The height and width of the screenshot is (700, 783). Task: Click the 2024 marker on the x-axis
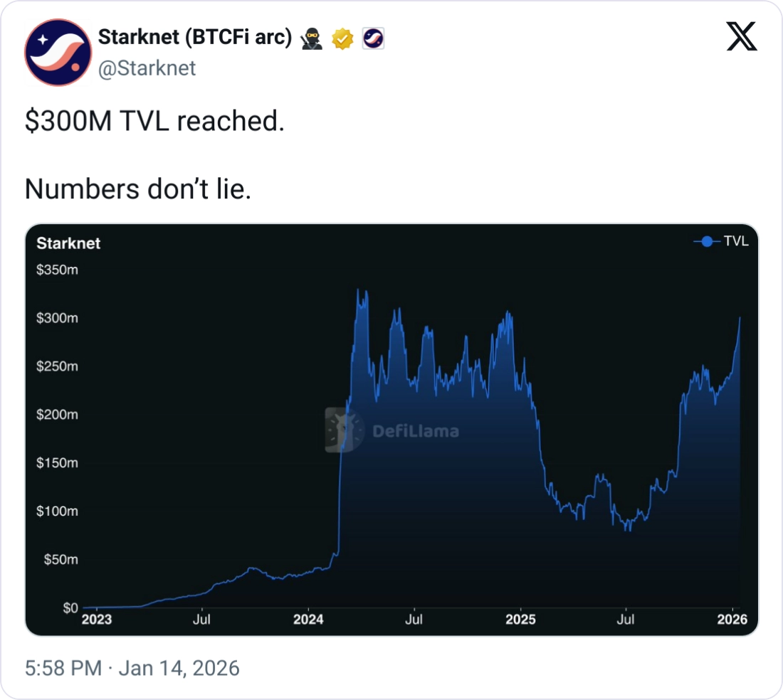pos(308,620)
